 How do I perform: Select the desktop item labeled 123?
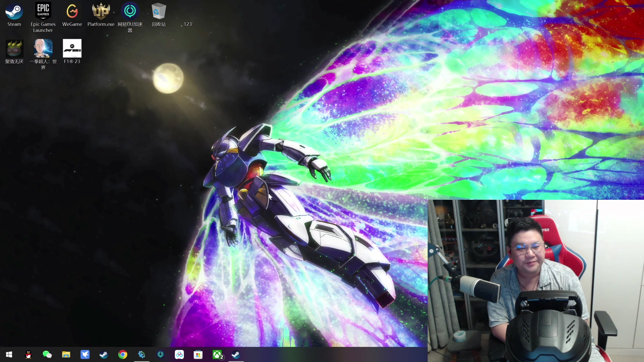(x=188, y=24)
